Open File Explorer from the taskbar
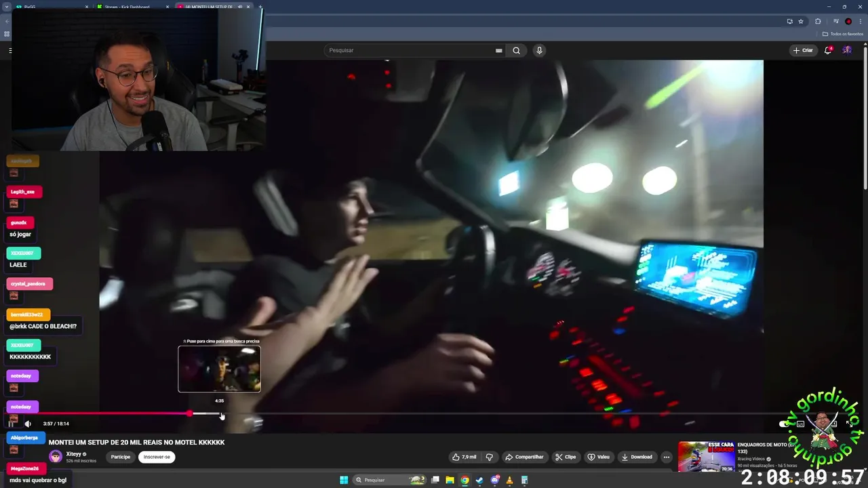This screenshot has height=488, width=868. 450,480
